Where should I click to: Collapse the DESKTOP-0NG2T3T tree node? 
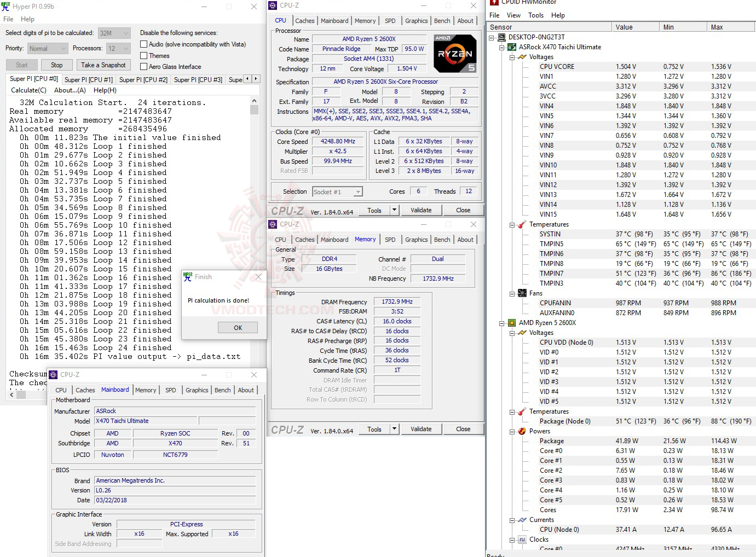(x=492, y=37)
